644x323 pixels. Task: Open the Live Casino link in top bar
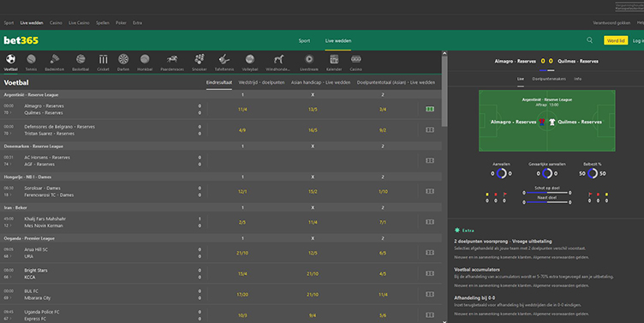[79, 23]
